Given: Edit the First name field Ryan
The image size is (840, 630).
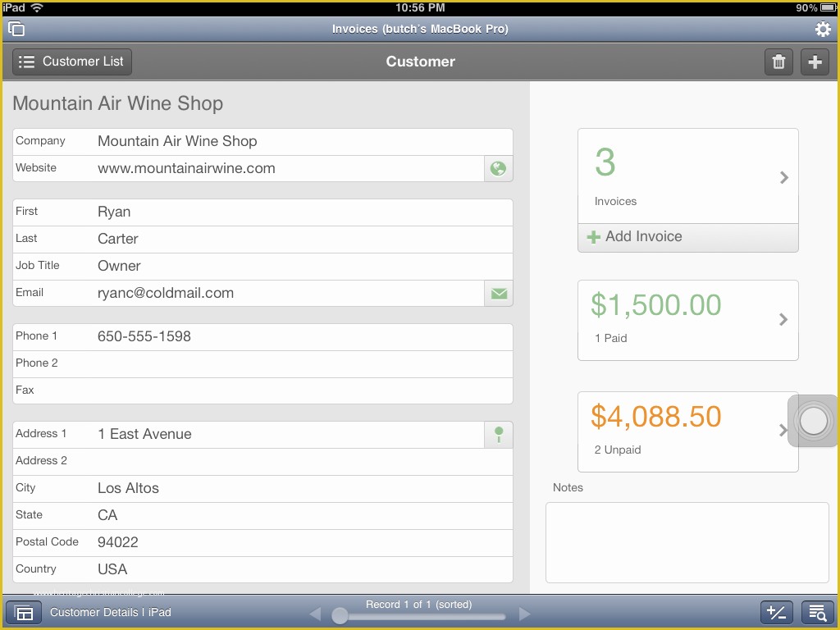Looking at the screenshot, I should tap(262, 212).
